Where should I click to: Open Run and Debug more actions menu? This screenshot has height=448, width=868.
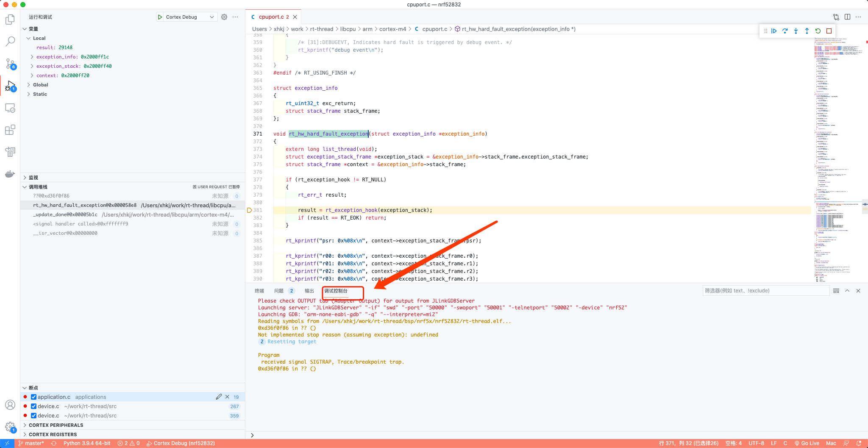(235, 17)
